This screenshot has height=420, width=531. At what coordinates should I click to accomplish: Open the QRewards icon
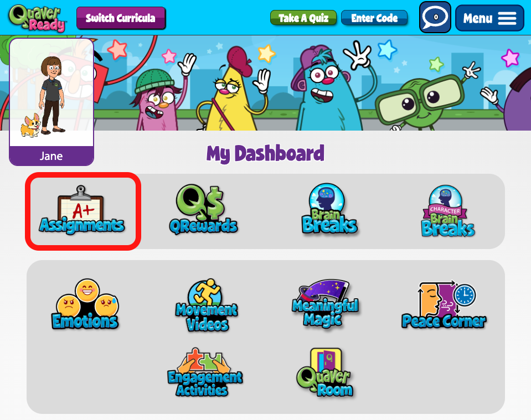203,210
